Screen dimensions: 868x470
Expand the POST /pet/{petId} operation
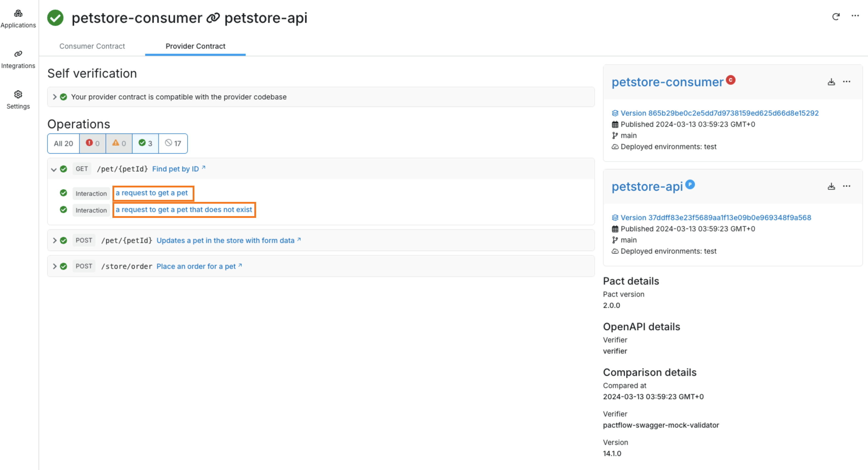tap(54, 240)
